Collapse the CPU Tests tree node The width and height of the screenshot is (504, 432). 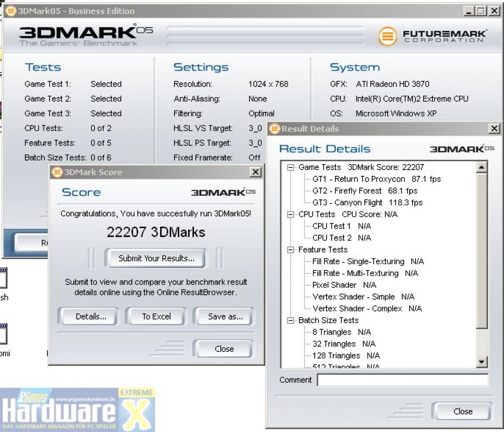[x=291, y=214]
